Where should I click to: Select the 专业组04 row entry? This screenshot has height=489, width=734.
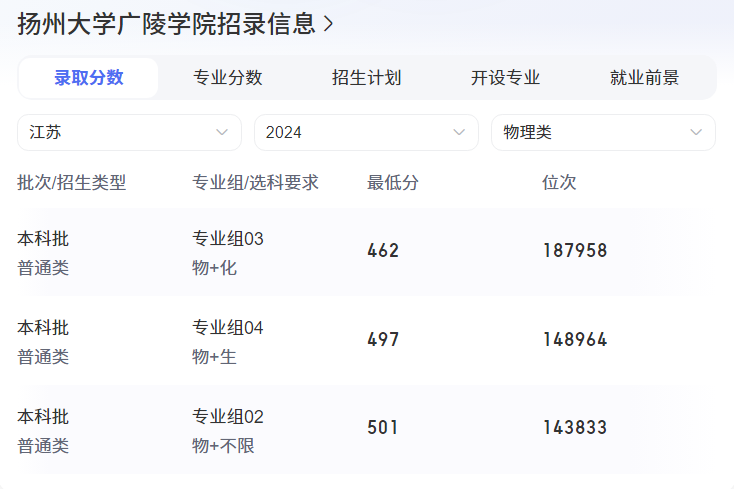228,328
